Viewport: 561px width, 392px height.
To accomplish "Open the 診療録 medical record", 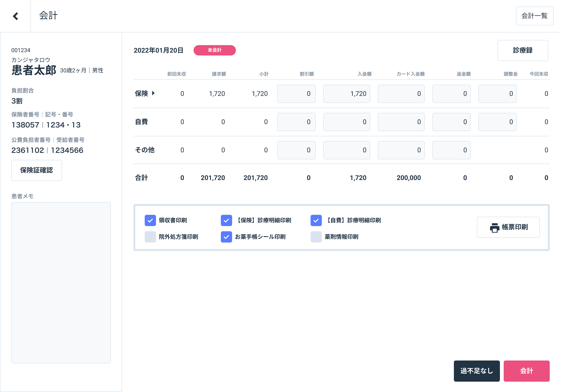I will [x=522, y=50].
